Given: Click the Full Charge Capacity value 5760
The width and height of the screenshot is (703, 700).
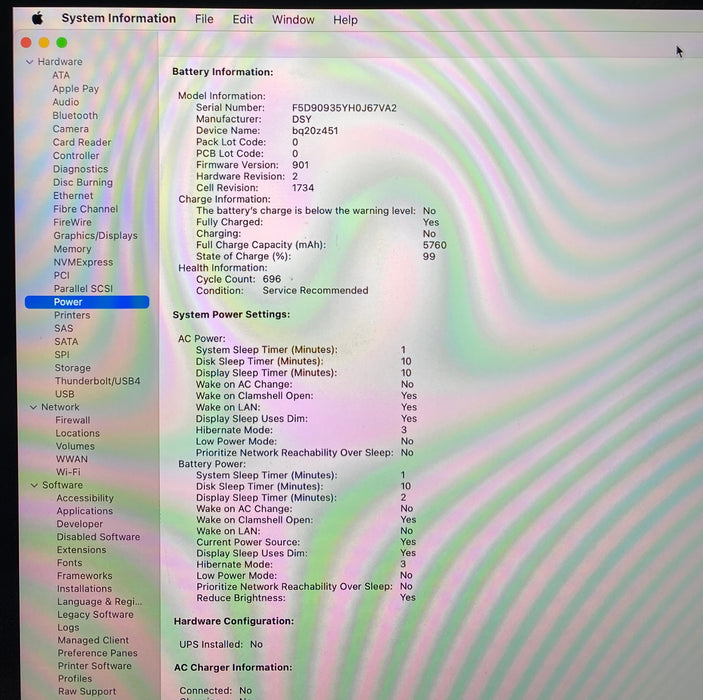Looking at the screenshot, I should tap(434, 246).
